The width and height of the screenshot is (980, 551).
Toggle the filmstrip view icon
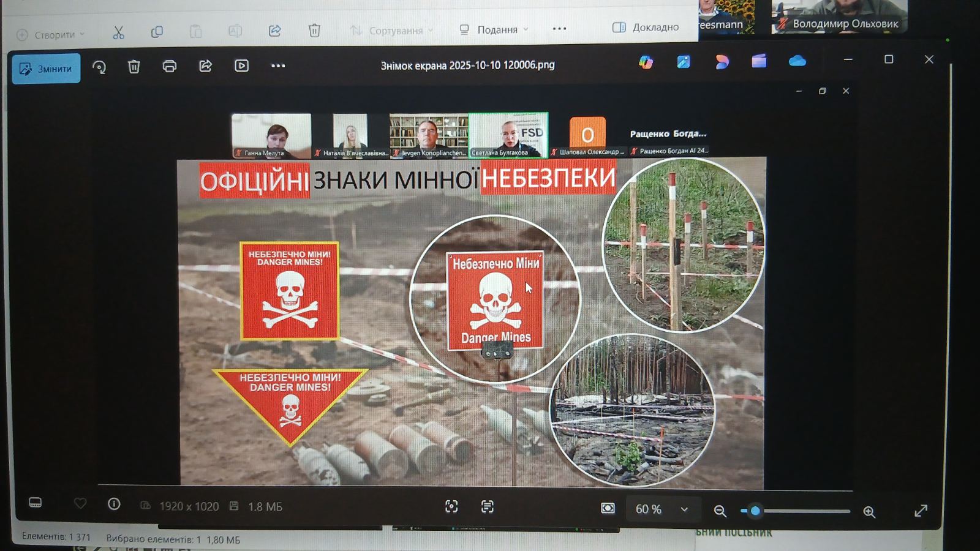click(x=36, y=503)
